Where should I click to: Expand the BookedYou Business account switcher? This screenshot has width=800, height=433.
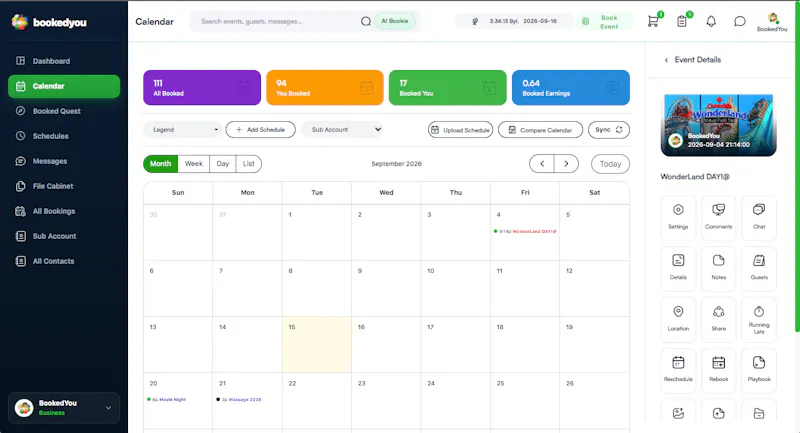(x=64, y=408)
